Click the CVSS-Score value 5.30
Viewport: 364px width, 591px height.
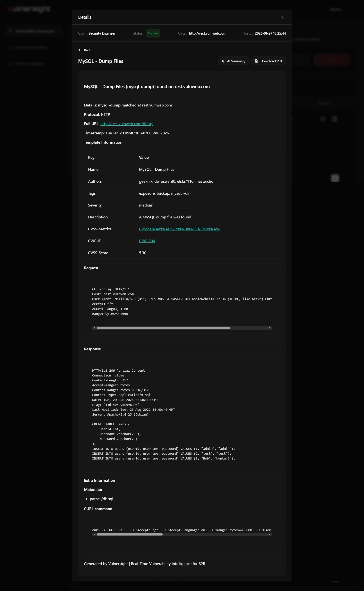pos(142,253)
